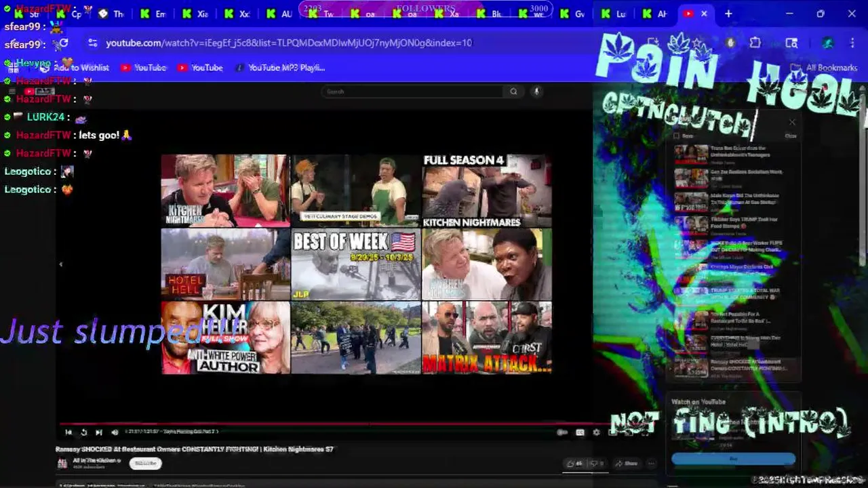This screenshot has height=488, width=868.
Task: Share the video via Share button
Action: [626, 464]
